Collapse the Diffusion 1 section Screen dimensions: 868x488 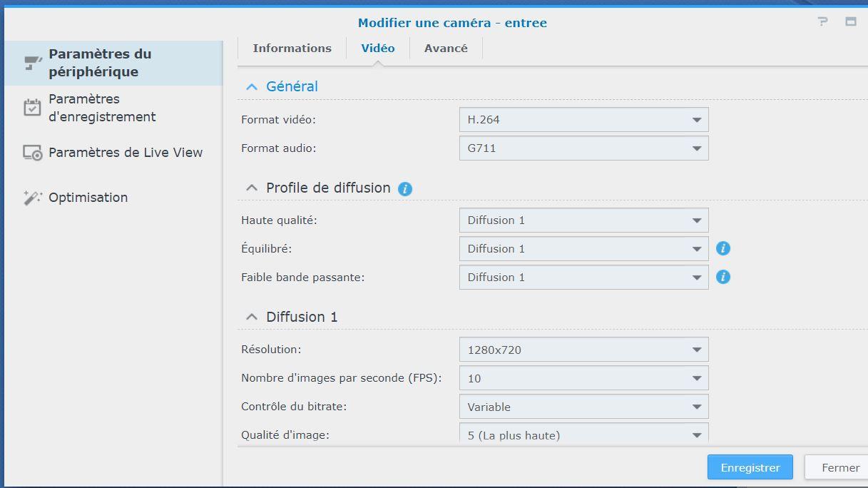(x=251, y=317)
